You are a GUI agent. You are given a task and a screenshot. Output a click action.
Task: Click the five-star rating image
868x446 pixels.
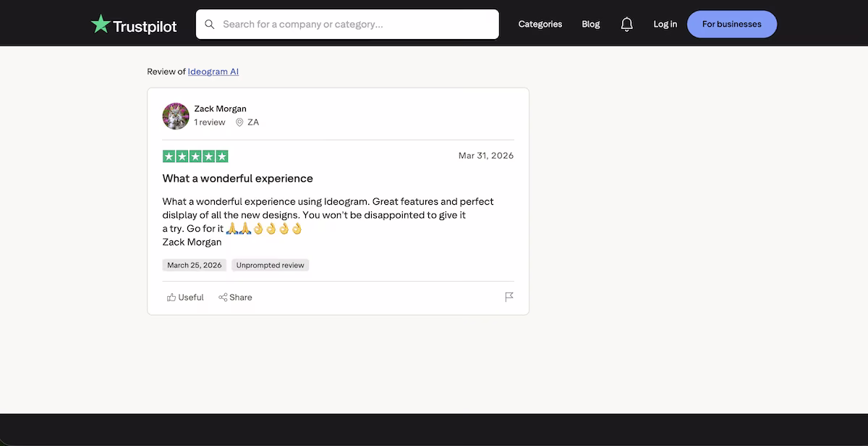(195, 156)
